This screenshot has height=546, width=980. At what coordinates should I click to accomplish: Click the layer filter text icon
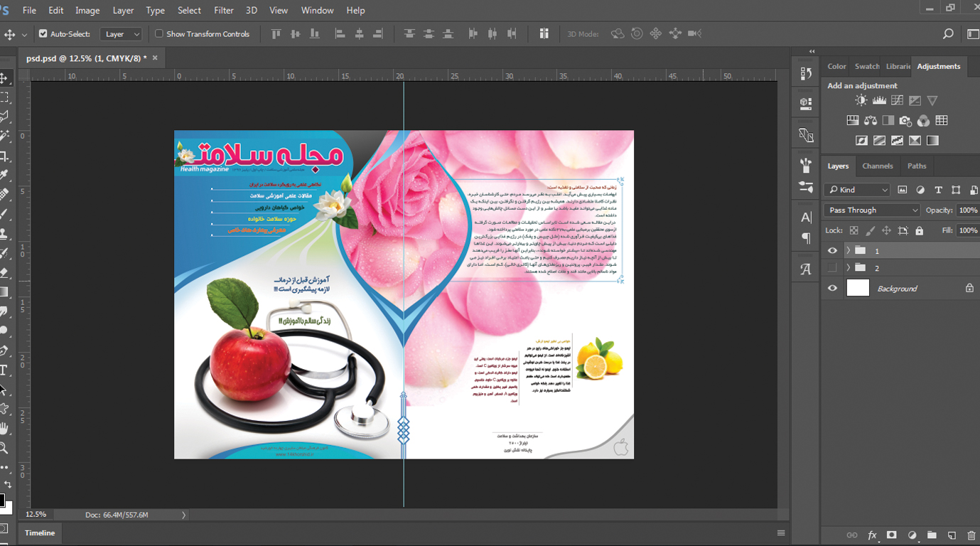pyautogui.click(x=938, y=190)
